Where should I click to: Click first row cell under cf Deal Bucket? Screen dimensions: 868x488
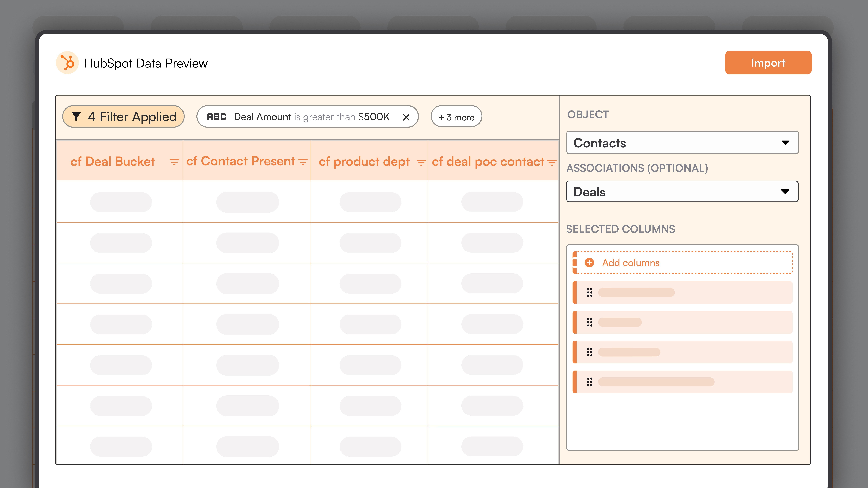(x=120, y=201)
